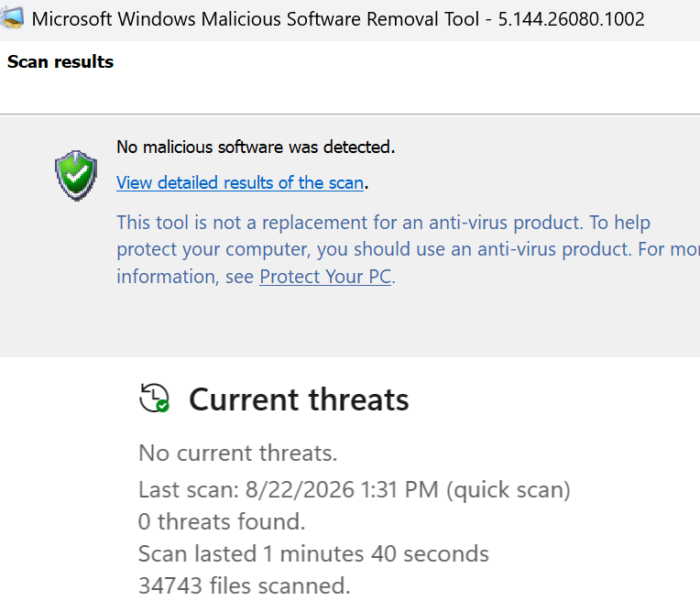Click the 34743 files scanned line
This screenshot has width=700, height=612.
pyautogui.click(x=245, y=585)
